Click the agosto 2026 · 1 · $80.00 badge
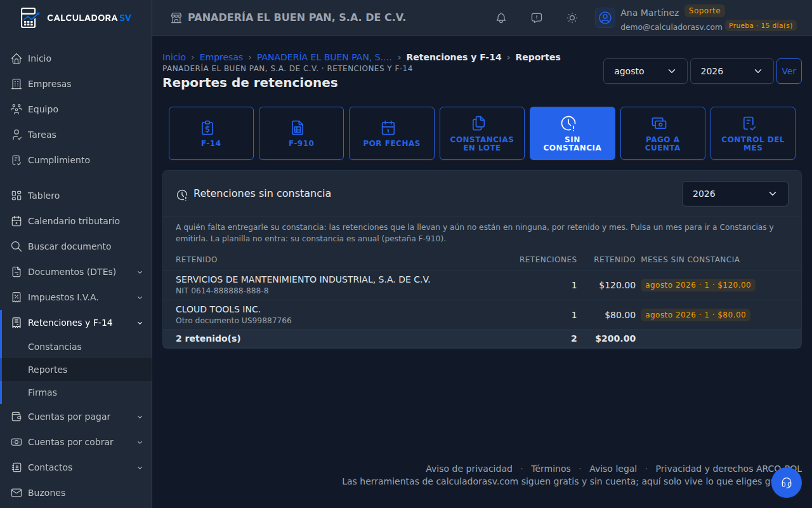This screenshot has height=508, width=812. coord(695,315)
